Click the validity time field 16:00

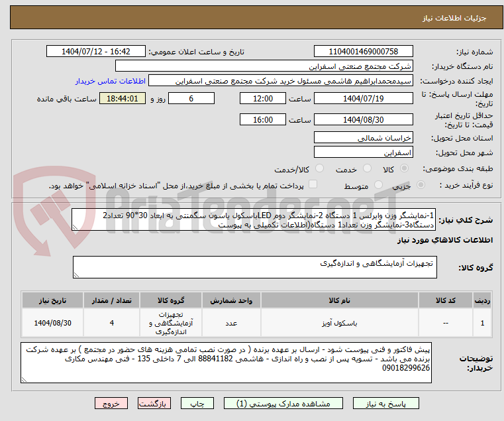pyautogui.click(x=263, y=120)
